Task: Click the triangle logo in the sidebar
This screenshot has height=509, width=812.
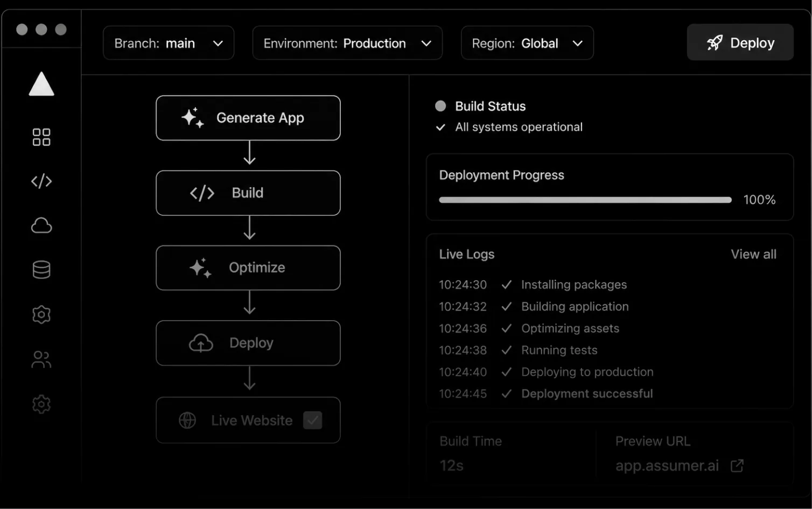Action: pos(41,84)
